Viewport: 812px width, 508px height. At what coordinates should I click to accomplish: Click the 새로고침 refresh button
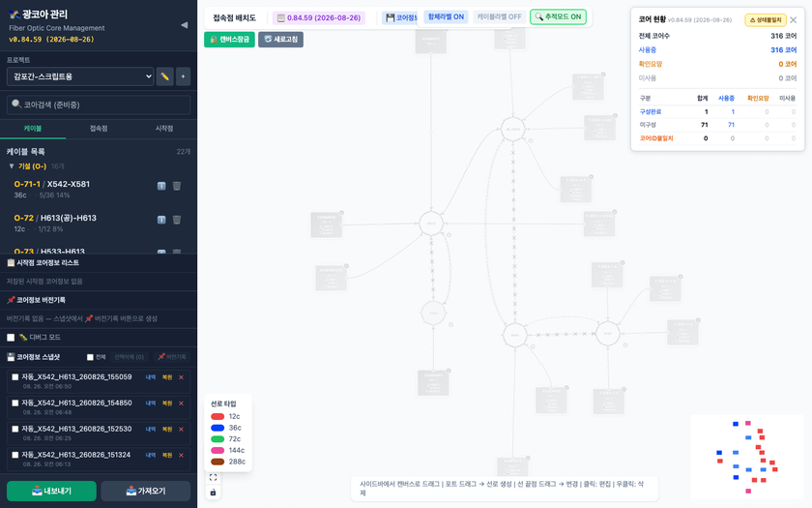[x=280, y=40]
